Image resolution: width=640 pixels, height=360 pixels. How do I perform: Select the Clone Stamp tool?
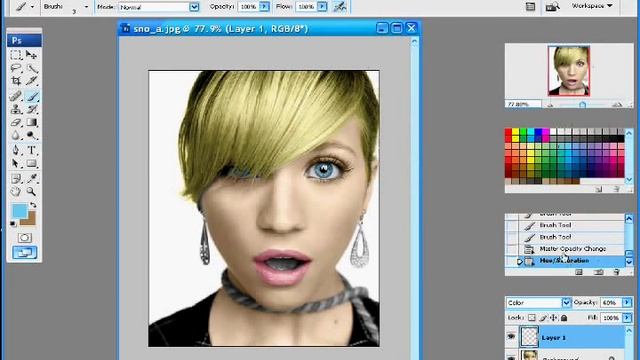16,109
